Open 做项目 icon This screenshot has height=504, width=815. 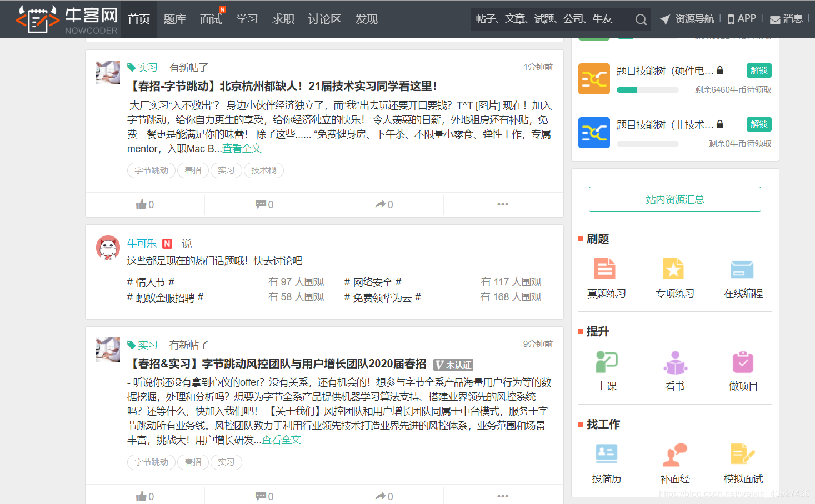743,362
